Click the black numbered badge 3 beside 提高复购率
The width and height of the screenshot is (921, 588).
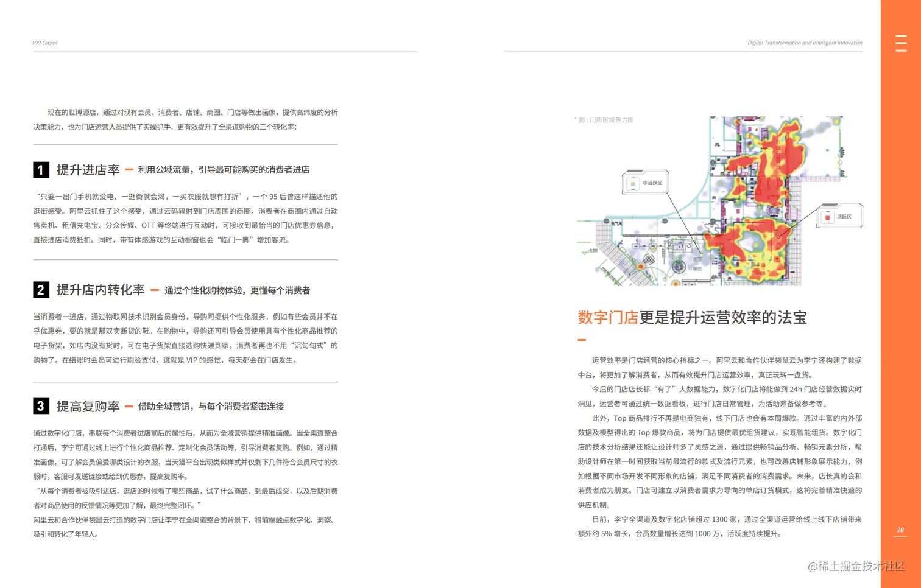click(41, 406)
